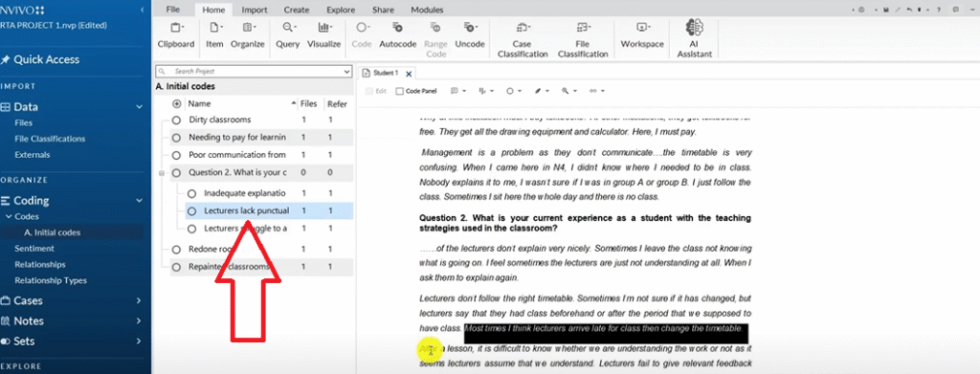Click the Range Code ribbon button
This screenshot has width=980, height=374.
[x=435, y=40]
